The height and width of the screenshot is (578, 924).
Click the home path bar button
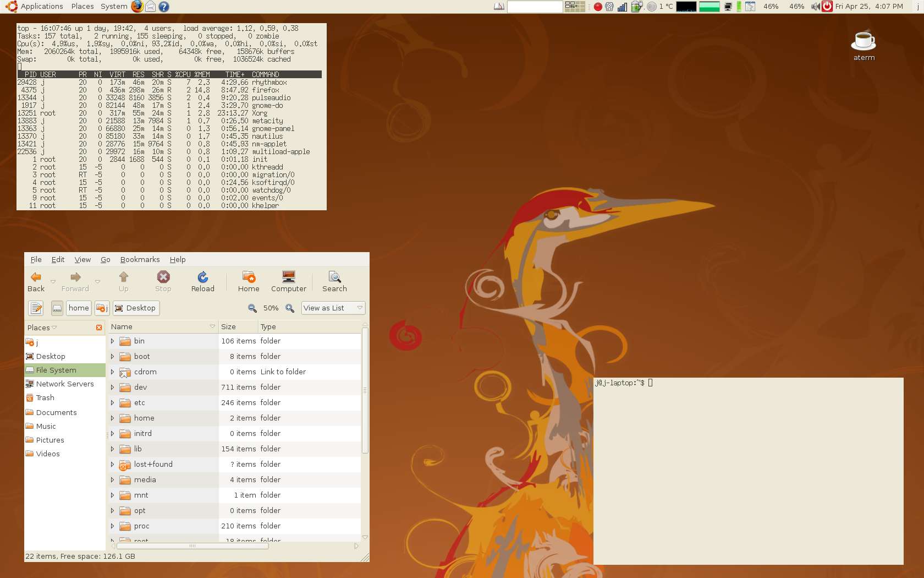click(x=79, y=308)
